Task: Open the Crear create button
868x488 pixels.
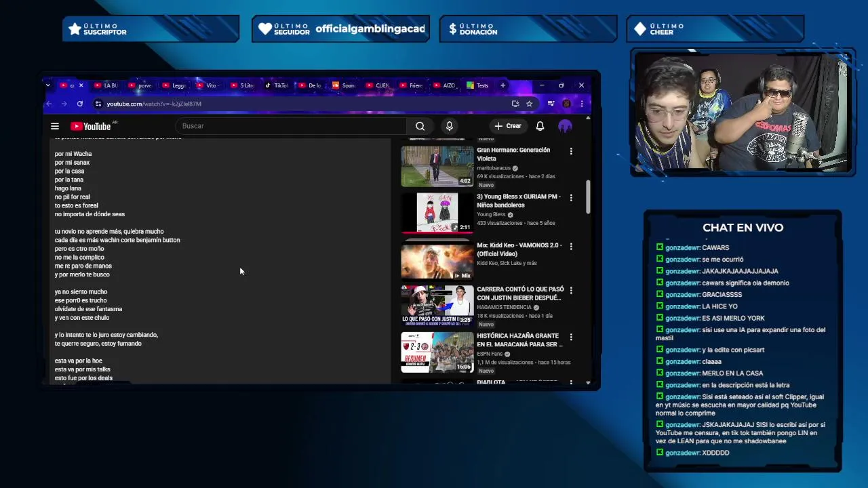Action: point(508,126)
